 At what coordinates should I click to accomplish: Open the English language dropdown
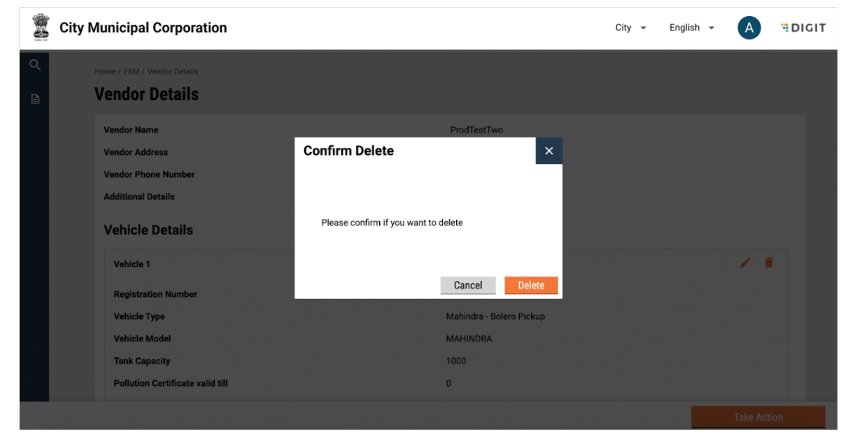[x=691, y=28]
